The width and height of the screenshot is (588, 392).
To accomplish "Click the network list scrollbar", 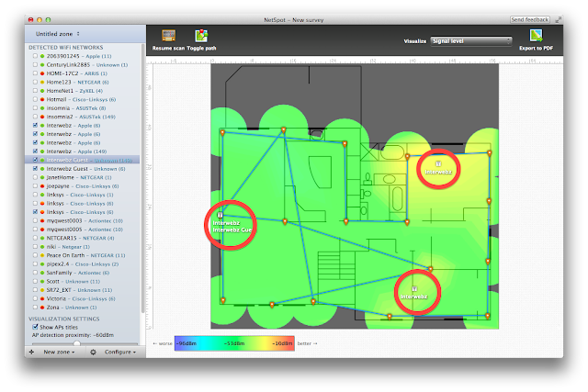I will pyautogui.click(x=143, y=178).
